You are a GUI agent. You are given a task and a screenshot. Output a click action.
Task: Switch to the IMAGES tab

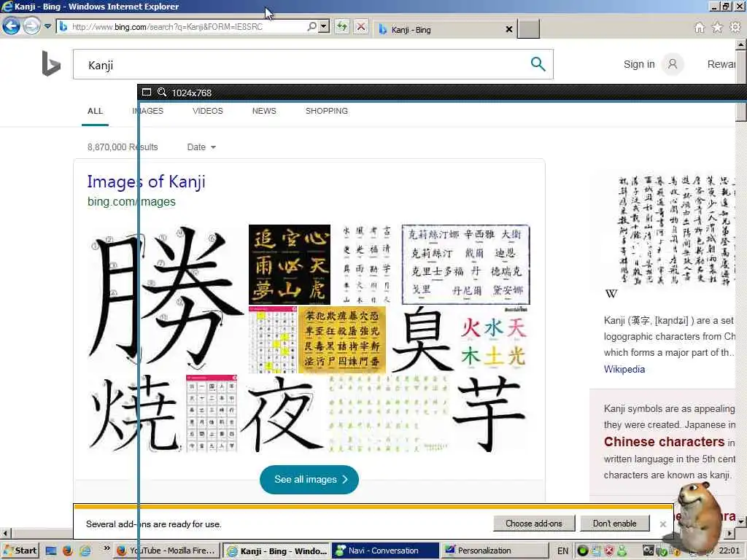tap(147, 111)
